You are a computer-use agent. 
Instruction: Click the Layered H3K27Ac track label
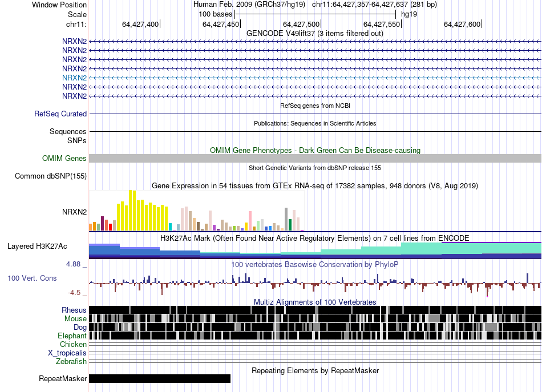37,246
